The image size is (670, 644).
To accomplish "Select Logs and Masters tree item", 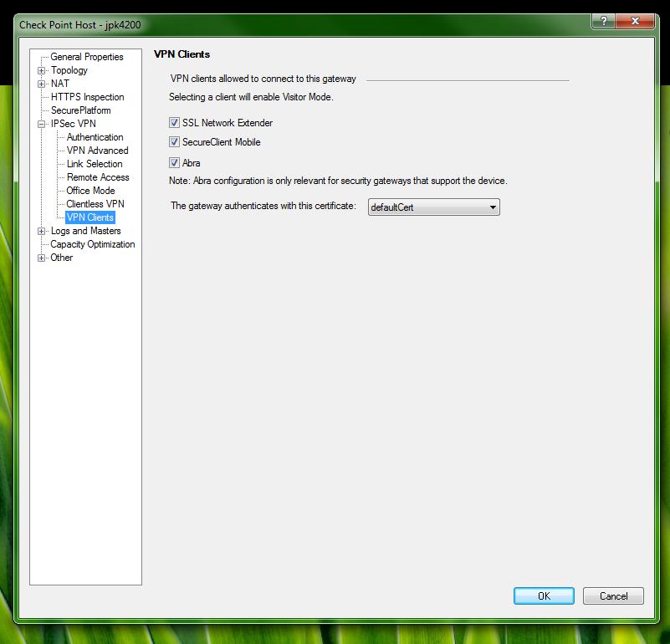I will point(85,231).
